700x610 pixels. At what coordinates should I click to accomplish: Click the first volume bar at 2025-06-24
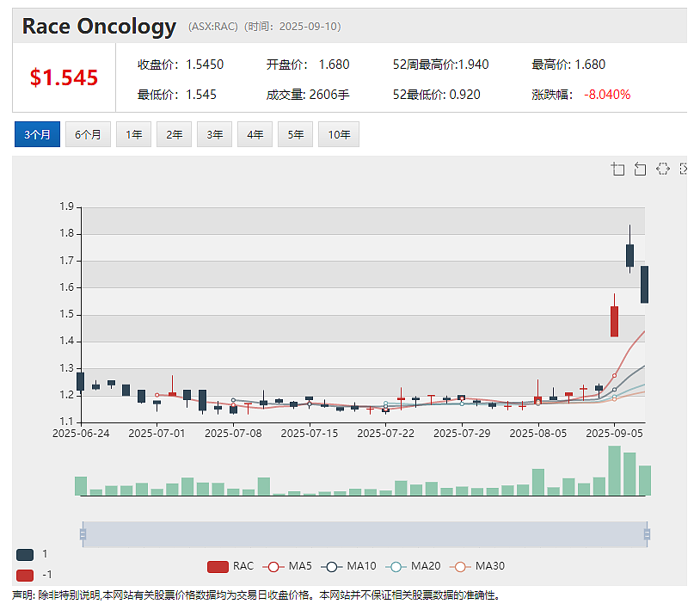81,486
